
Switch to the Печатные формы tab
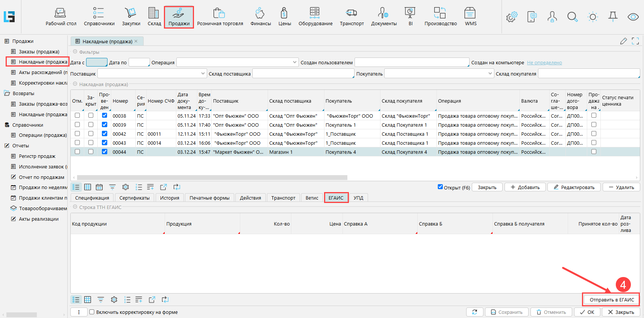[x=209, y=198]
